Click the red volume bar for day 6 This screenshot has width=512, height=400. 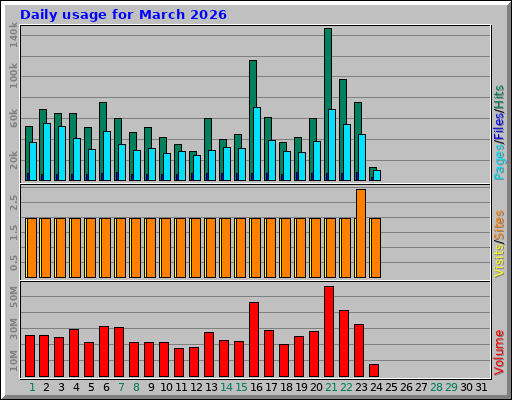point(104,351)
